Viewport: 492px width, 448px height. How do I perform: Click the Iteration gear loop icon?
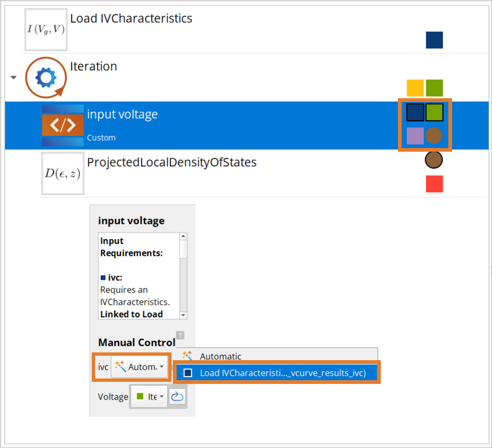tap(46, 78)
